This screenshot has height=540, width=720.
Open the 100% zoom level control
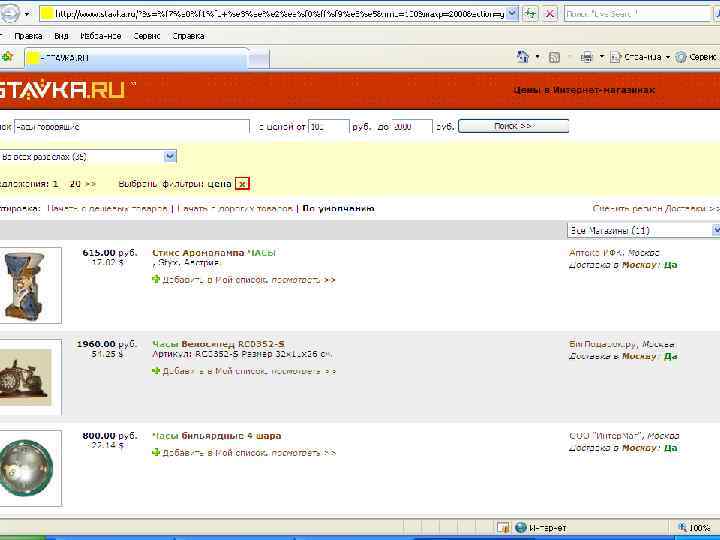click(694, 528)
